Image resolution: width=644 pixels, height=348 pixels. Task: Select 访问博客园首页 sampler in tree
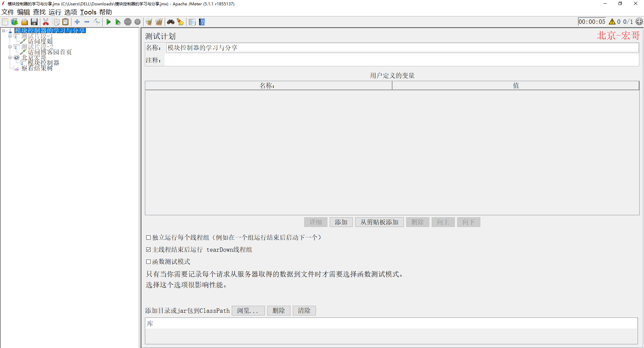[50, 52]
